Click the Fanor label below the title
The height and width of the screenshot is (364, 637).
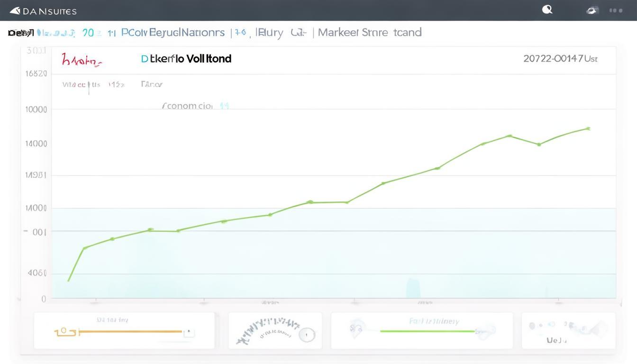point(152,84)
